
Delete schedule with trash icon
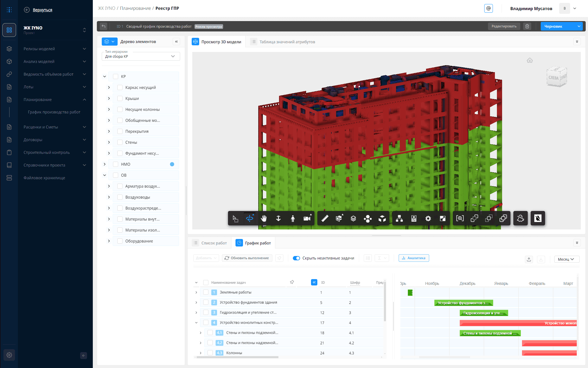(527, 26)
